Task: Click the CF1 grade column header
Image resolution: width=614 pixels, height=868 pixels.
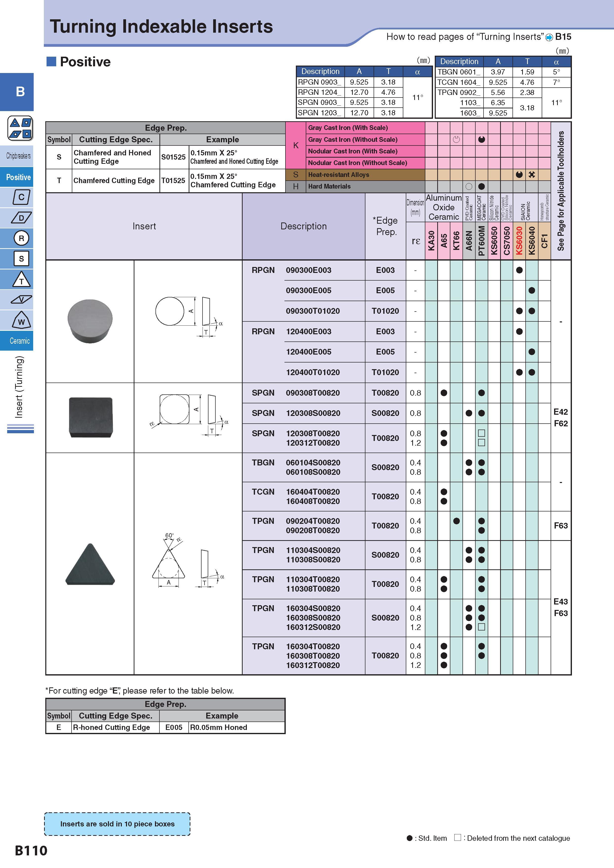Action: tap(544, 241)
